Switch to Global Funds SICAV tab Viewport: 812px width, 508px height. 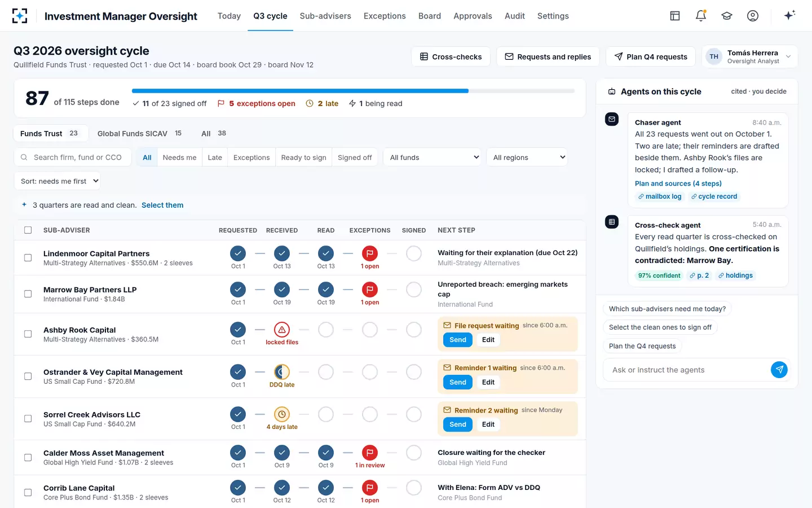click(139, 134)
